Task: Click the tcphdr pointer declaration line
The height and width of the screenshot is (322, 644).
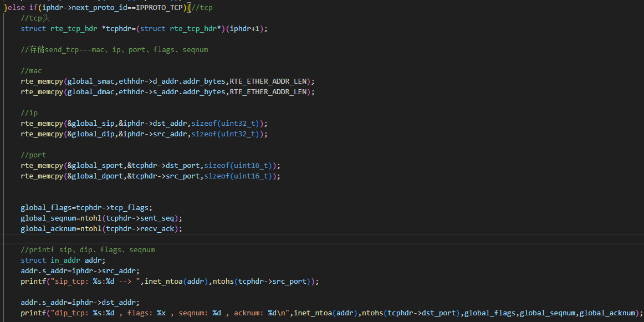Action: (144, 29)
